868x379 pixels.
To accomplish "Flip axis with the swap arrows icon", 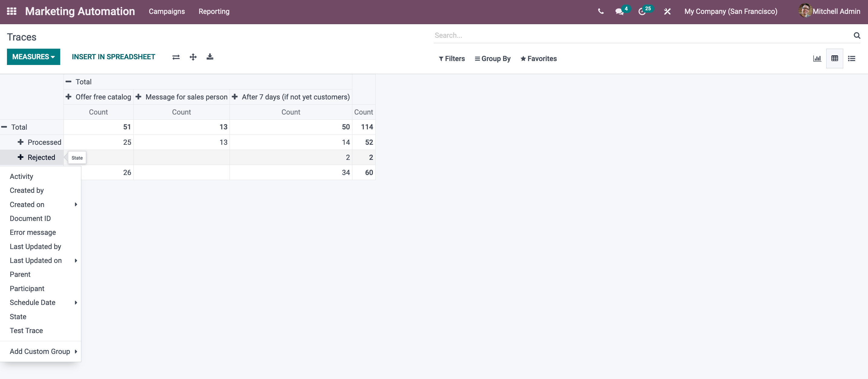I will [176, 57].
